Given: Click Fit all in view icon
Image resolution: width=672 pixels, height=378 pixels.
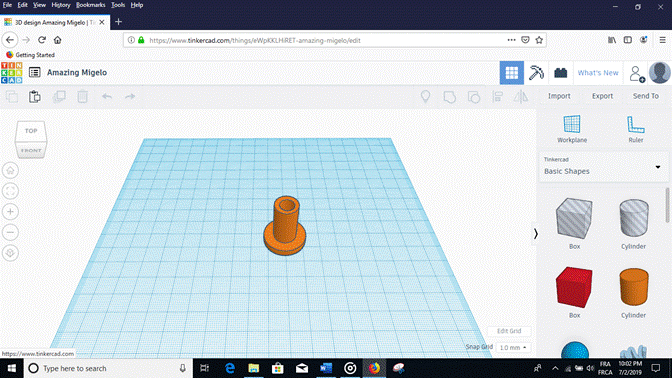Looking at the screenshot, I should (x=10, y=191).
